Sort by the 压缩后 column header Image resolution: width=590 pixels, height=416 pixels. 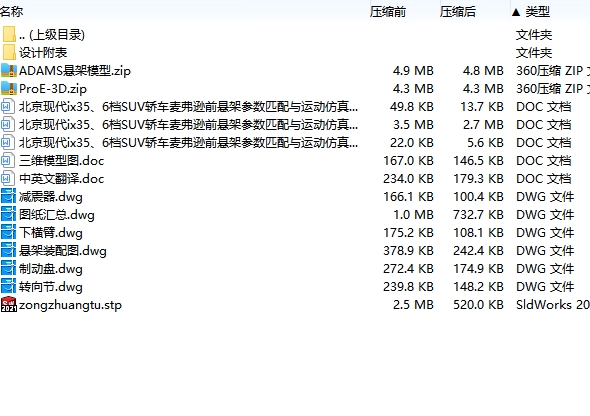click(x=458, y=12)
